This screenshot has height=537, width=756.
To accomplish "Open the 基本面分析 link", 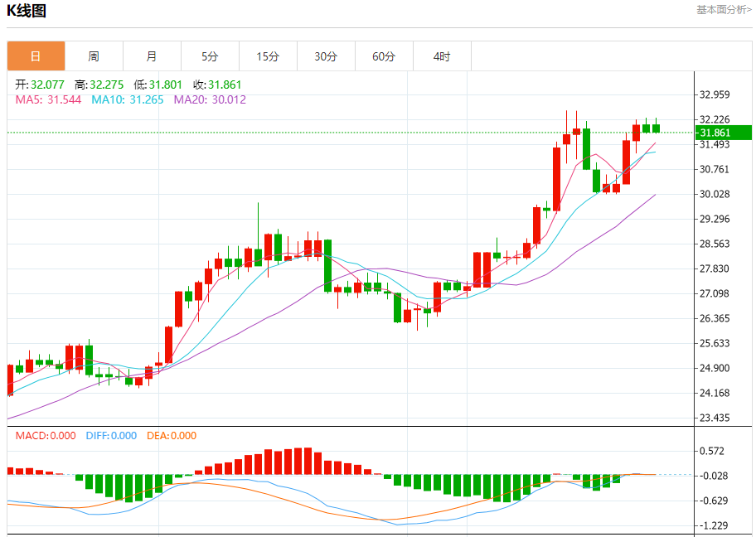I will pyautogui.click(x=724, y=10).
